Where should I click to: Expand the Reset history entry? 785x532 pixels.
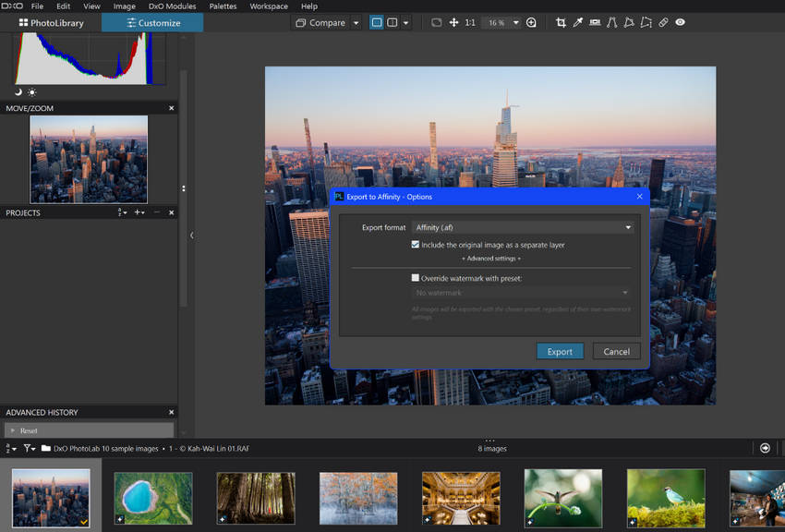click(x=13, y=430)
